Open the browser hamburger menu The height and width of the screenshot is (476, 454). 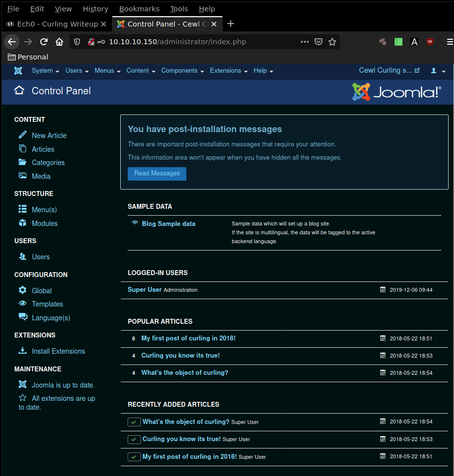450,42
